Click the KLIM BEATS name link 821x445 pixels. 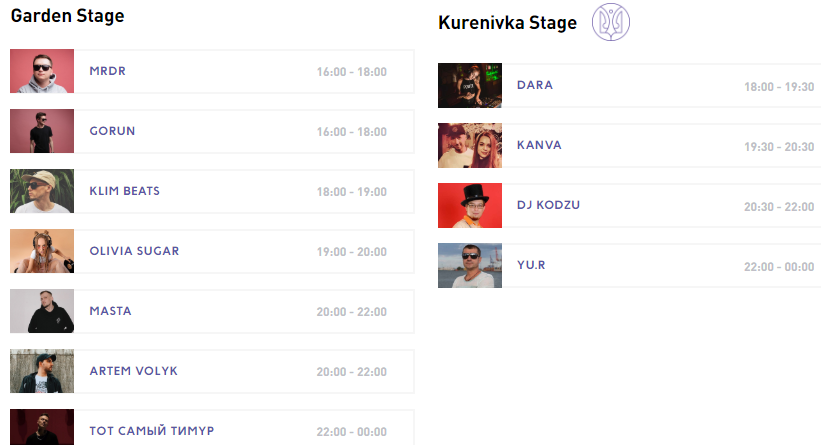[x=124, y=191]
